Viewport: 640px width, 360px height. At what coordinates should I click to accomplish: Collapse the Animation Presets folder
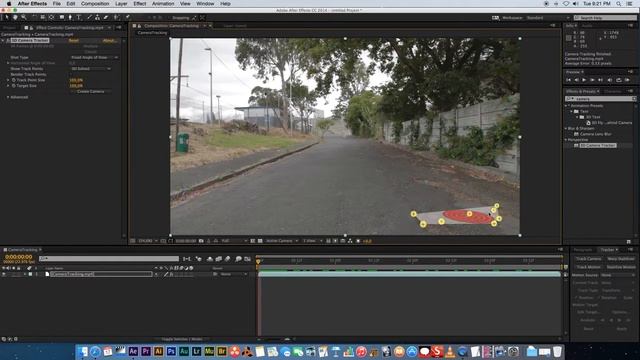[567, 106]
